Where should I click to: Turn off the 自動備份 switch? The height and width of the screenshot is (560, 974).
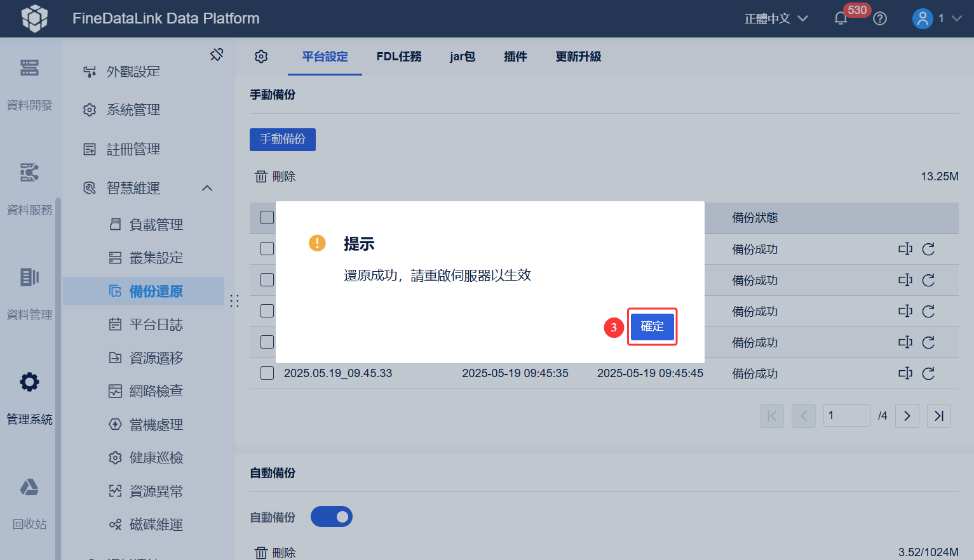[x=332, y=517]
